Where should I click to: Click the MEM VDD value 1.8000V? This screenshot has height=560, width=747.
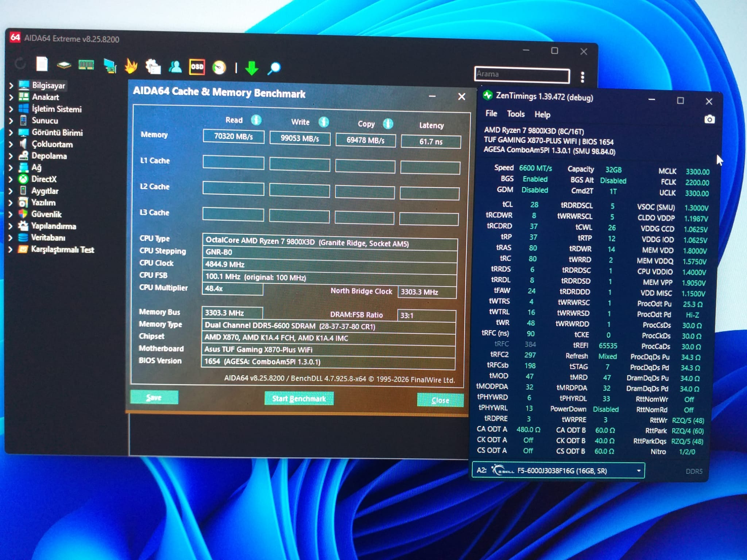(694, 251)
